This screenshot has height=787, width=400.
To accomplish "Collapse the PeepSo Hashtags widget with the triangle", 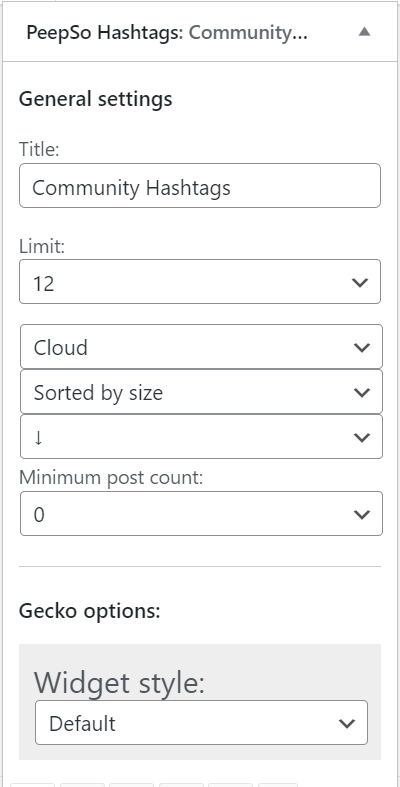I will (x=364, y=32).
